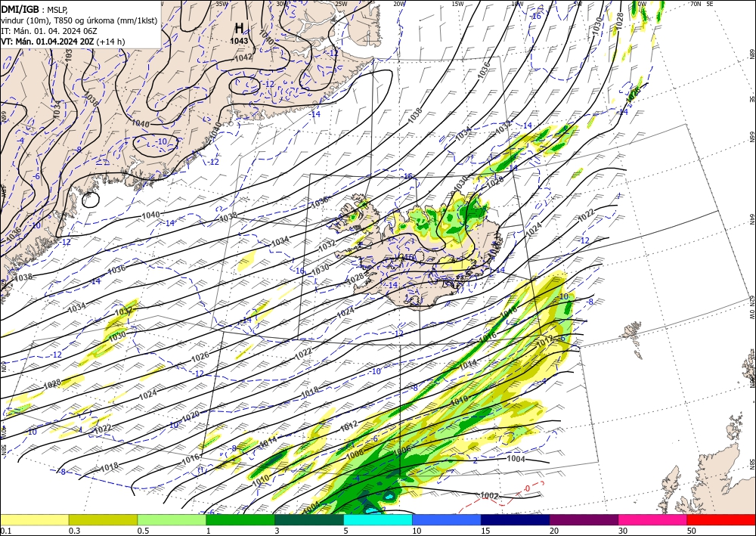Click the legend scale value '0.3'
756x536 pixels.
click(x=74, y=531)
